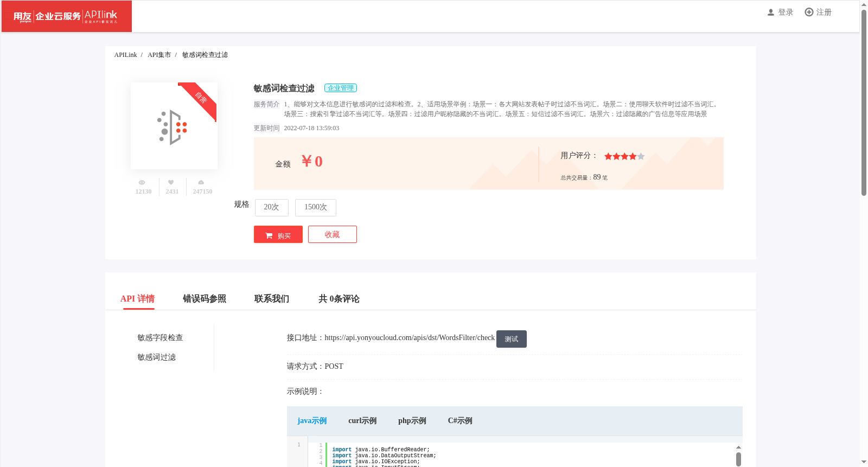The height and width of the screenshot is (467, 868).
Task: Switch to the 共 0条评论 tab
Action: click(x=339, y=299)
